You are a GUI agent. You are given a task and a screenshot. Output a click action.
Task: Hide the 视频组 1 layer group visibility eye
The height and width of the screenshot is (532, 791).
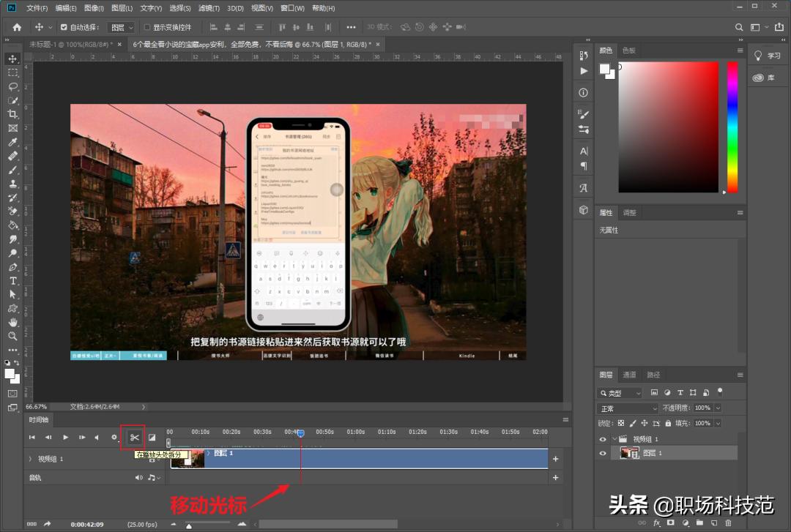[x=603, y=438]
